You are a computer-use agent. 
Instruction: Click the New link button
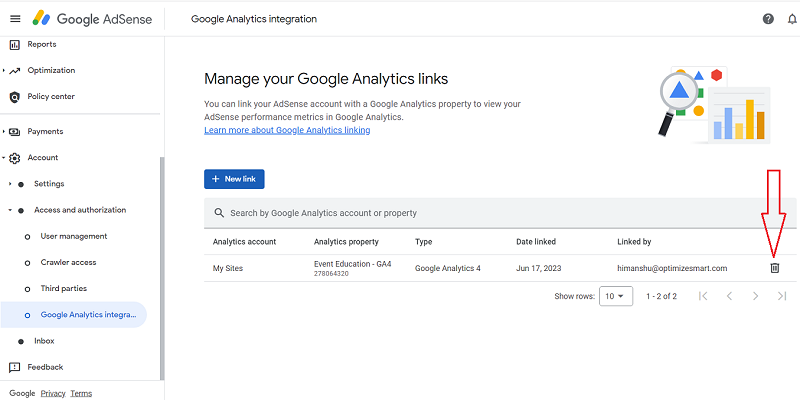[x=234, y=179]
